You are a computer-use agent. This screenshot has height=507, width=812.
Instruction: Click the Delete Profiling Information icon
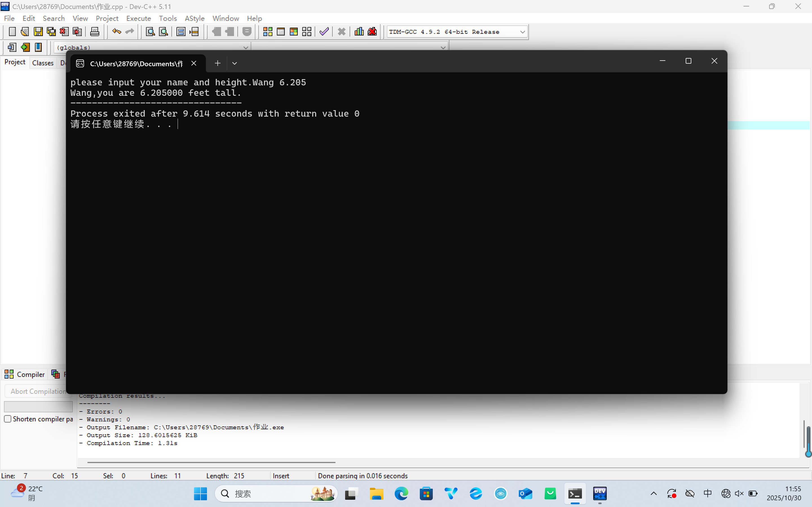[x=372, y=32]
